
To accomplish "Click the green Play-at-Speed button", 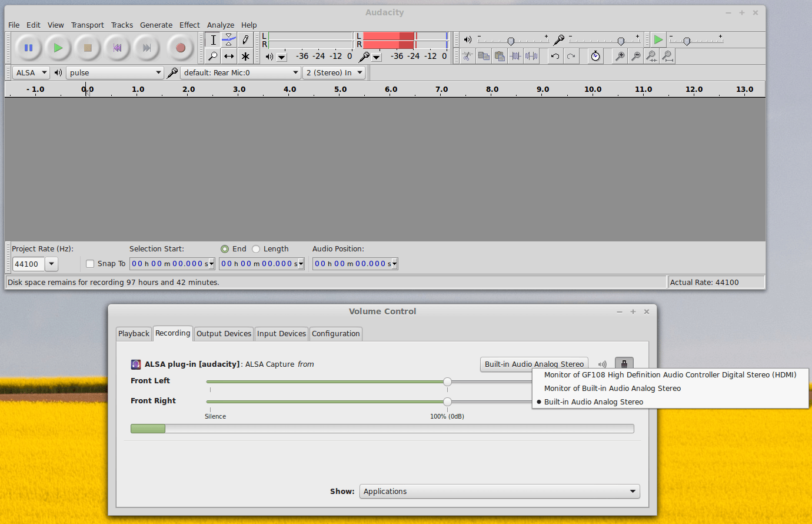I will pos(658,39).
